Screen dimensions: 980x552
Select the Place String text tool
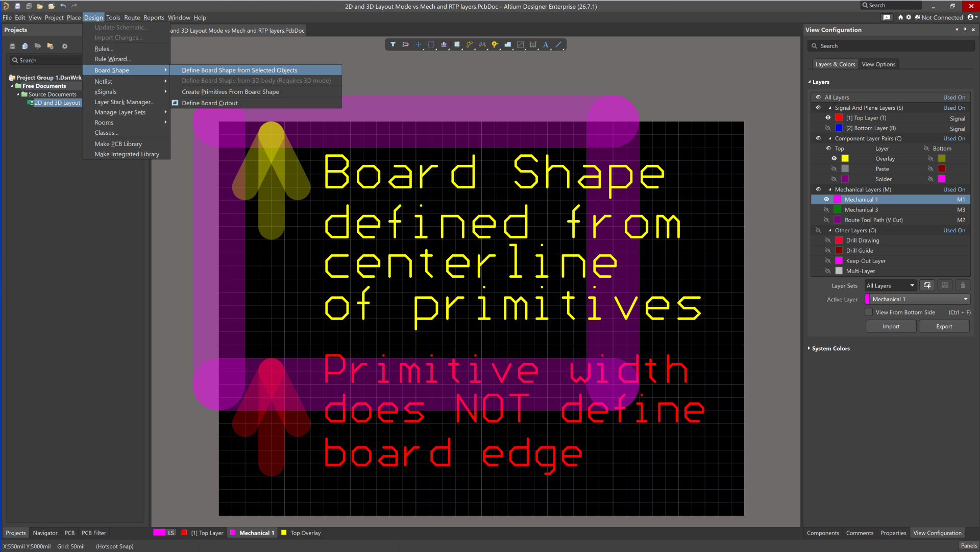pos(546,45)
